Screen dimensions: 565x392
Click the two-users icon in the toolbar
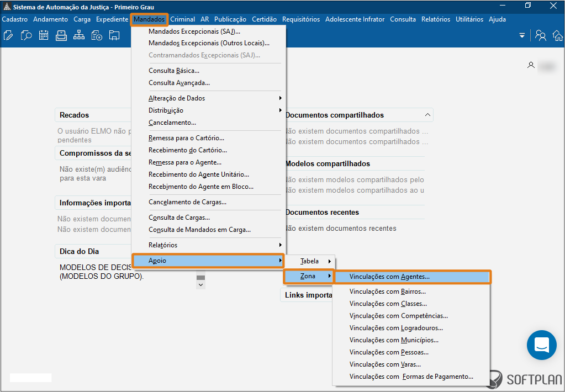[541, 35]
